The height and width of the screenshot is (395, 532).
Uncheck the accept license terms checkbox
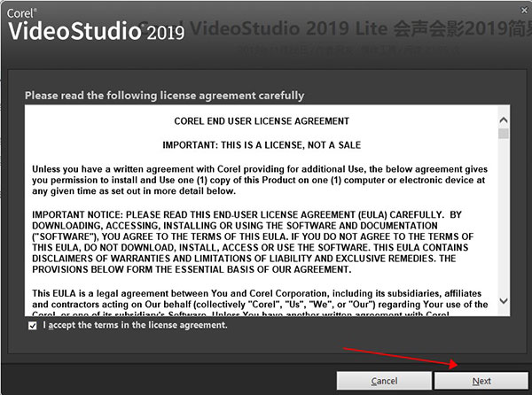tap(33, 326)
